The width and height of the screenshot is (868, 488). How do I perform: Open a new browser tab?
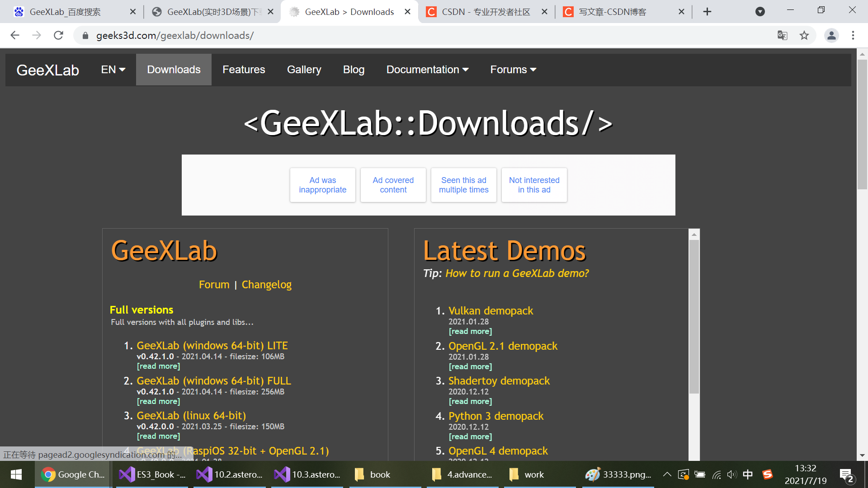click(707, 11)
